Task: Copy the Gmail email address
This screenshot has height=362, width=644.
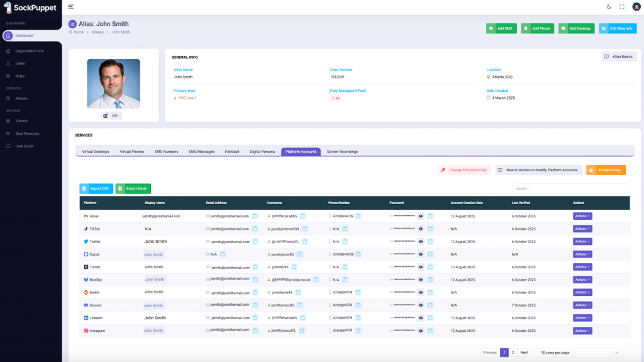Action: pyautogui.click(x=255, y=216)
